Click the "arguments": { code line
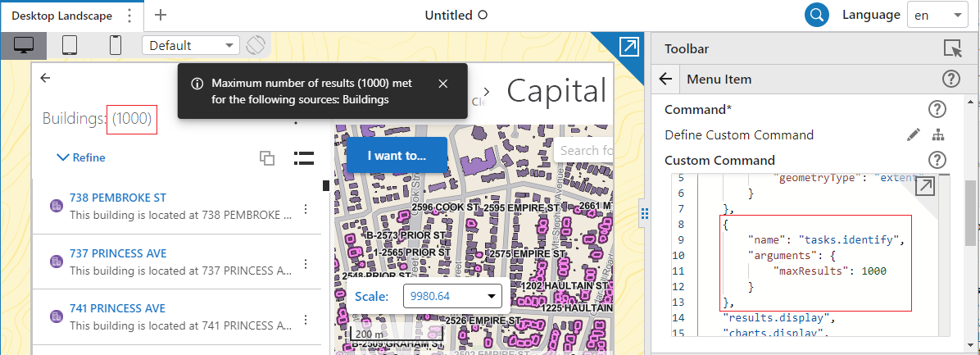980x355 pixels. [790, 255]
